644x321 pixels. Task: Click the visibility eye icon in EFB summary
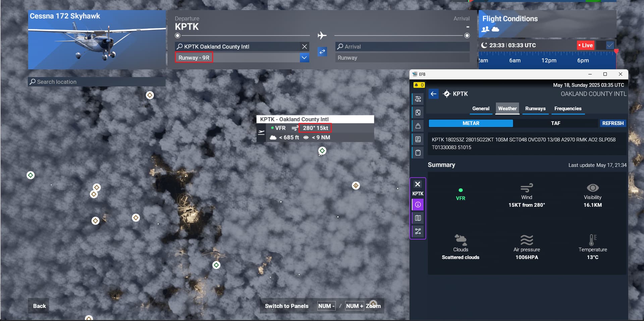tap(593, 188)
